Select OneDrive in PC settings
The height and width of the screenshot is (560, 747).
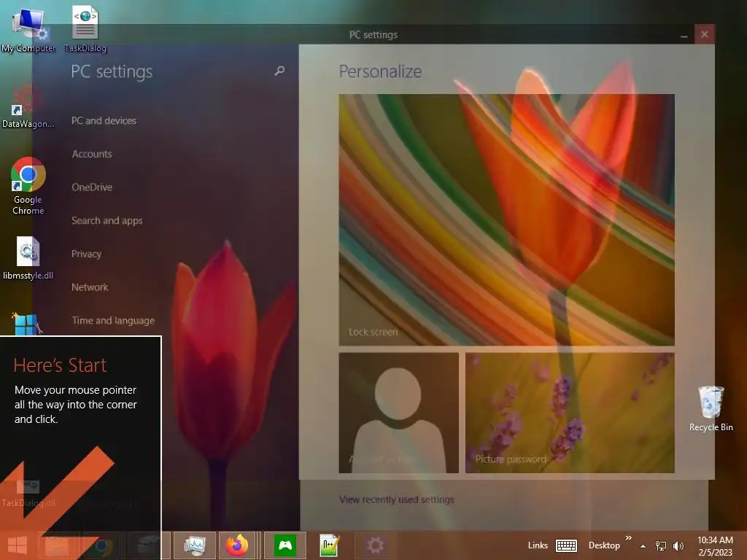pos(92,187)
